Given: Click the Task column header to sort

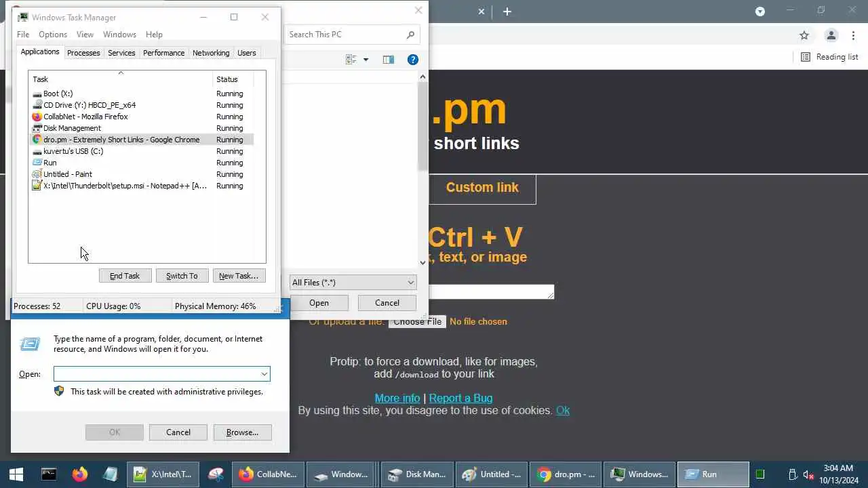Looking at the screenshot, I should (x=121, y=79).
